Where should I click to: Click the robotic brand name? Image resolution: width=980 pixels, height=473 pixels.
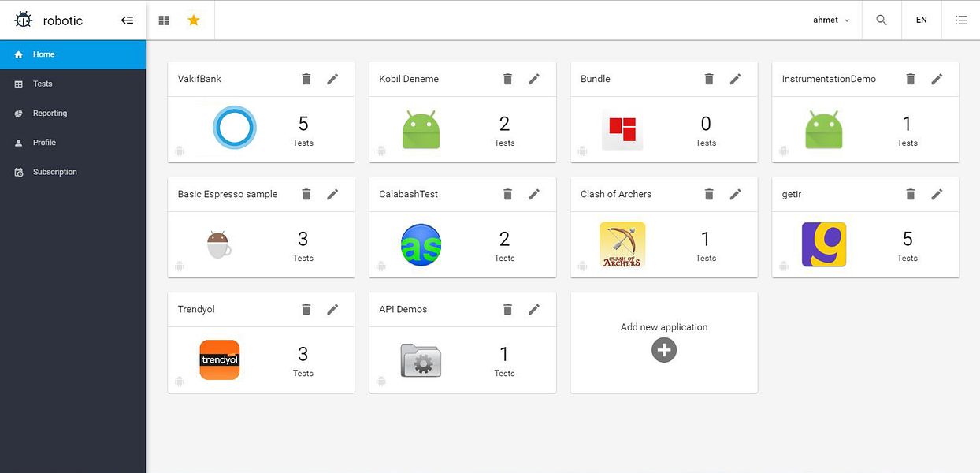pyautogui.click(x=63, y=20)
